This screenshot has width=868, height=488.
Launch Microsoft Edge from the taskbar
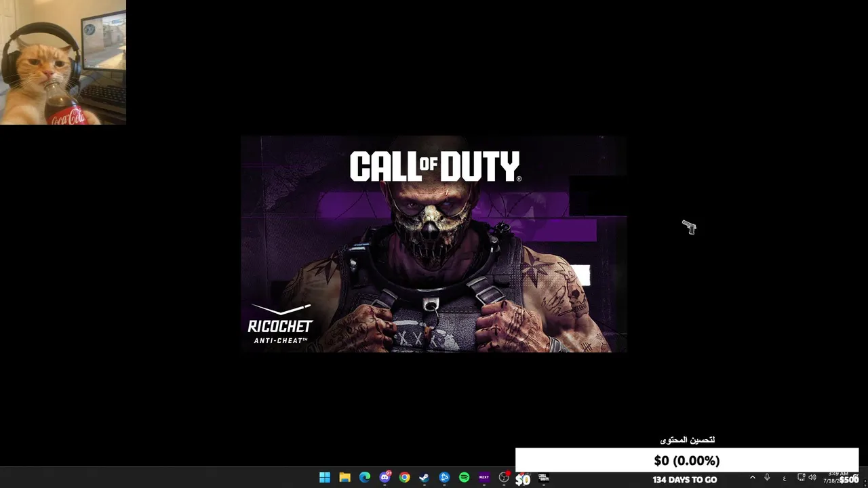[x=365, y=477]
